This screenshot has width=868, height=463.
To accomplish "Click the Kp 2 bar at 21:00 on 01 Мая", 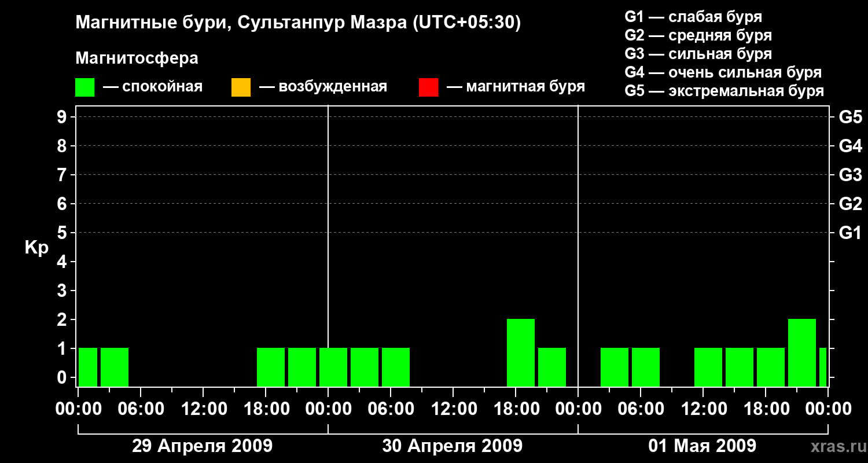I will [x=802, y=352].
